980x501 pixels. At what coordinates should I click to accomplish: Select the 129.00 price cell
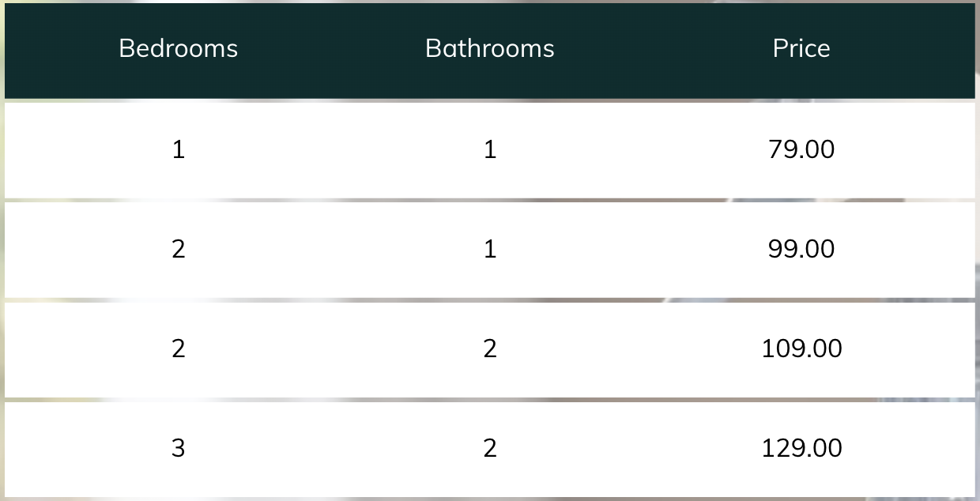(x=801, y=448)
